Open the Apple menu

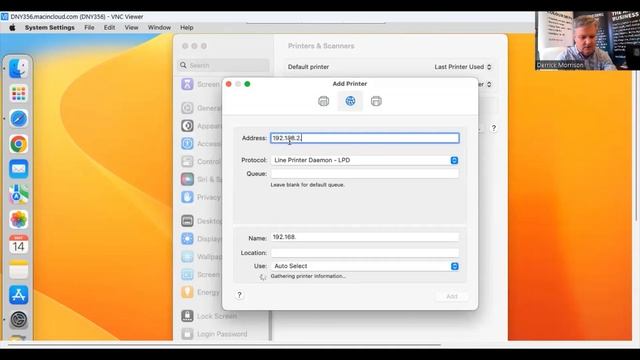point(12,28)
